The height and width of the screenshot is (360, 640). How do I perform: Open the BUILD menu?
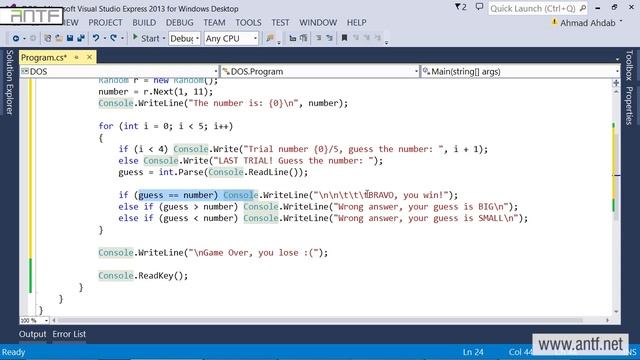(144, 22)
